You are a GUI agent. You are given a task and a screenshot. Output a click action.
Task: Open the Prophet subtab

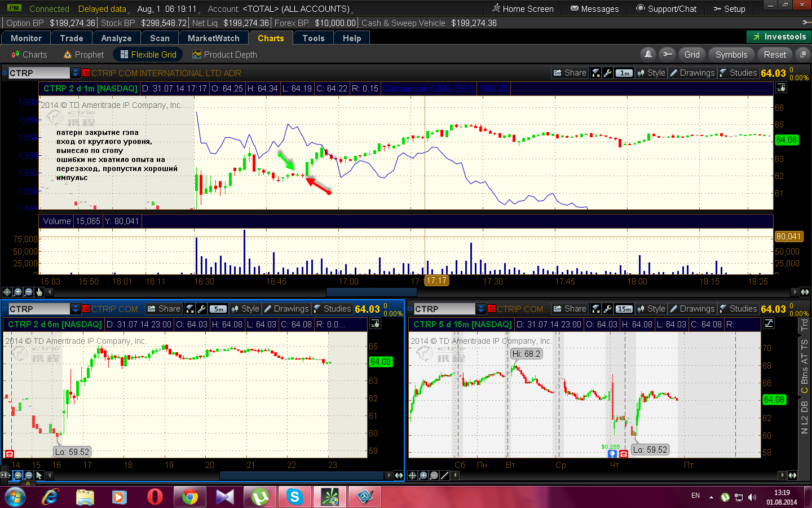coord(83,54)
